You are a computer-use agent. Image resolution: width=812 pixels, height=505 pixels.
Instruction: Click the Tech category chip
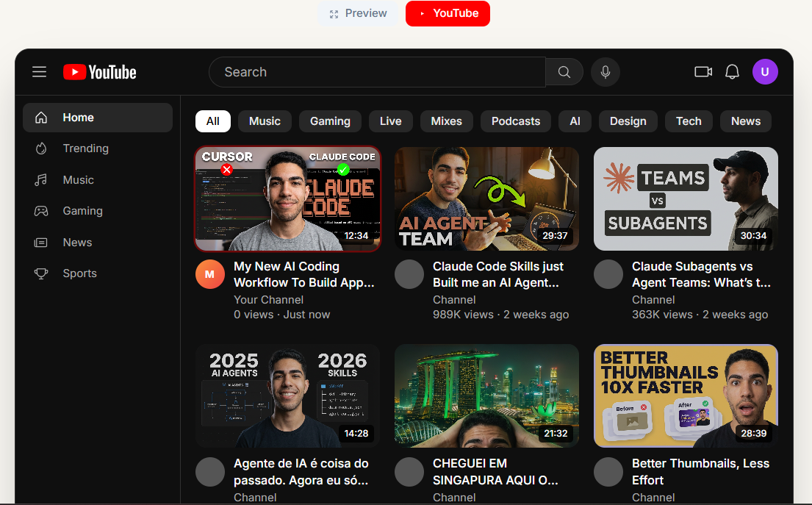[689, 121]
